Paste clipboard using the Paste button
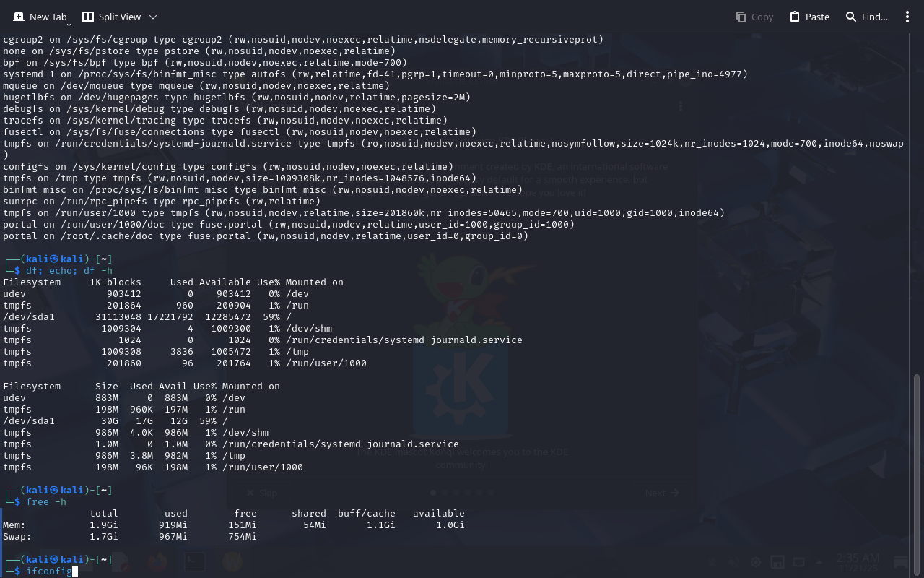This screenshot has height=578, width=924. point(809,17)
